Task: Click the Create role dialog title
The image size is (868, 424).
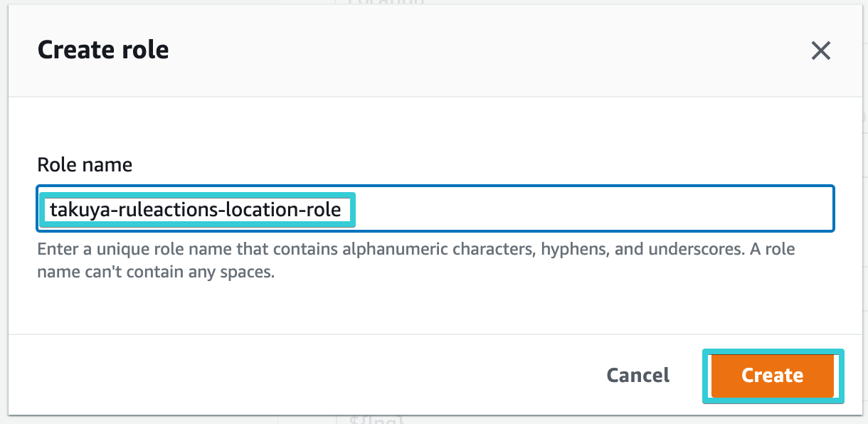Action: coord(102,49)
